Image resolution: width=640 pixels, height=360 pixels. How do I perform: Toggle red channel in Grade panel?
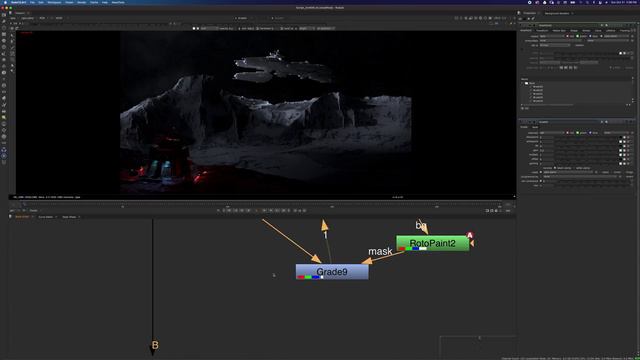[x=568, y=133]
